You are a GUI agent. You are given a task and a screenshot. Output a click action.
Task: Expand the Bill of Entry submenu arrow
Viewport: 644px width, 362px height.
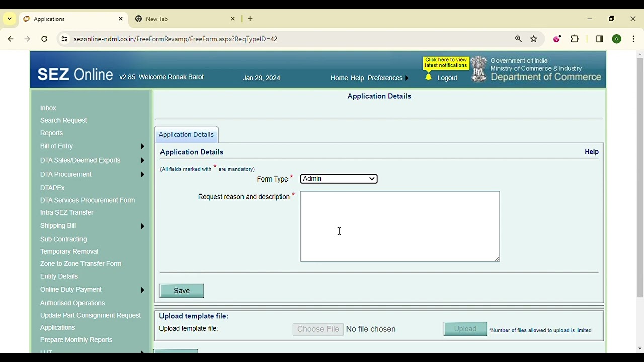pos(142,146)
